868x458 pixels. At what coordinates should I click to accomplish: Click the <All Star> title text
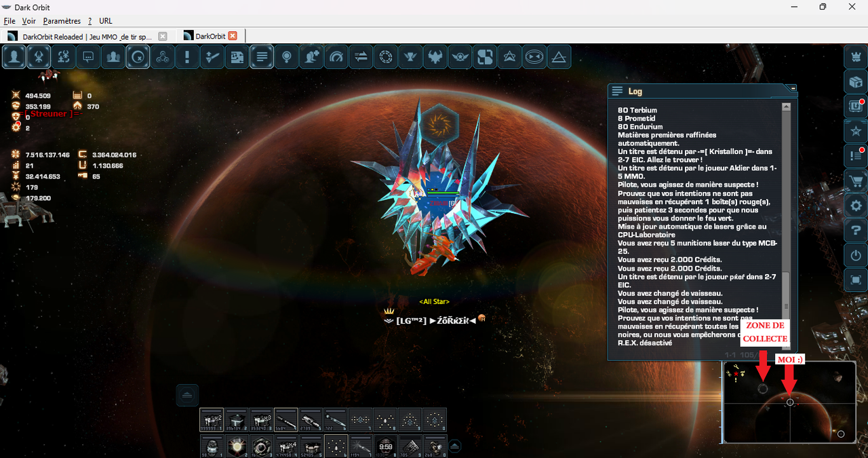[x=434, y=301]
